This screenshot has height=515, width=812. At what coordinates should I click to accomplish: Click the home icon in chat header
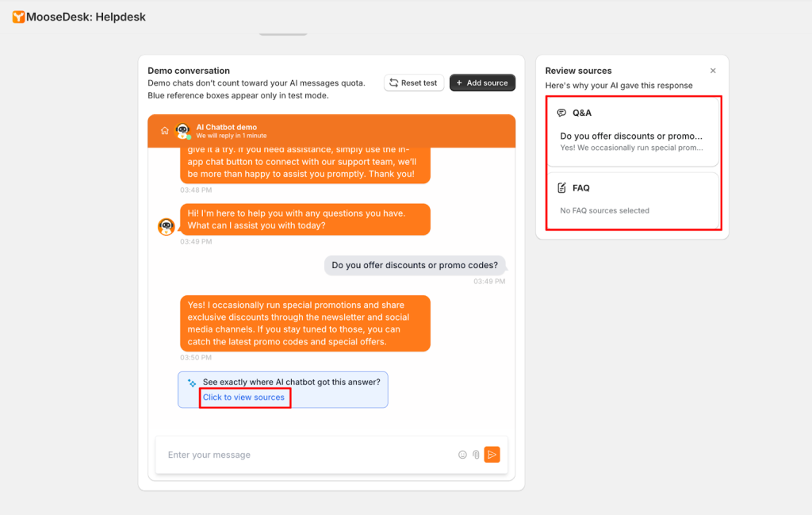(164, 131)
